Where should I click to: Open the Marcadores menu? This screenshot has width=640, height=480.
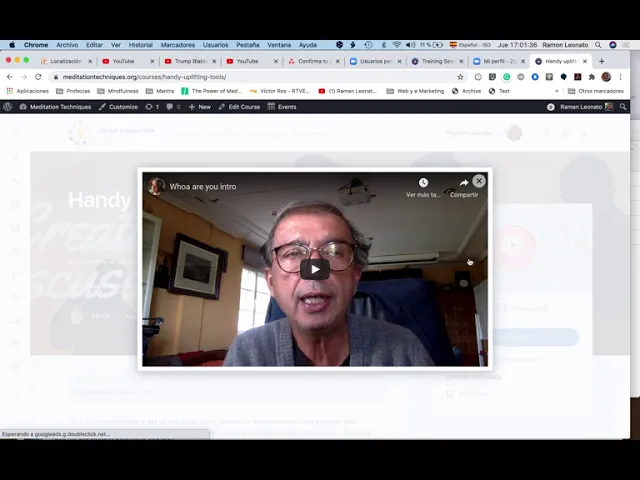pos(178,45)
